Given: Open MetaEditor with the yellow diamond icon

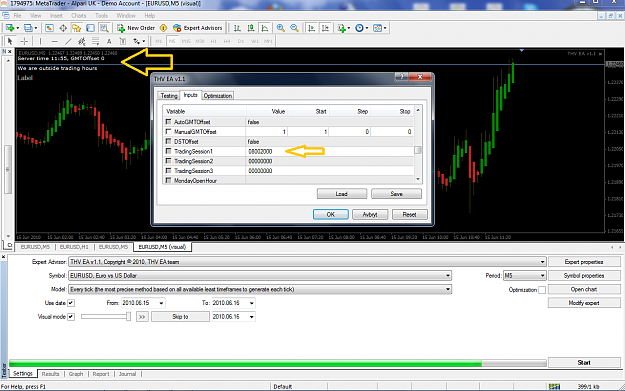Looking at the screenshot, I should click(163, 28).
